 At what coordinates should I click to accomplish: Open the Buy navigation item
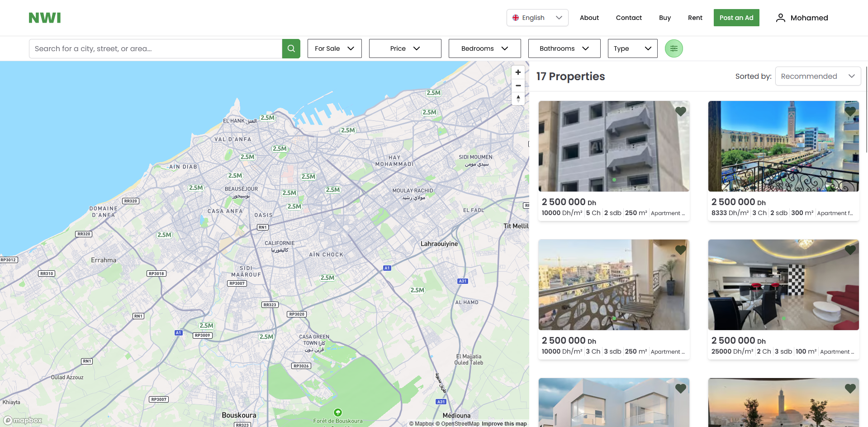tap(664, 18)
